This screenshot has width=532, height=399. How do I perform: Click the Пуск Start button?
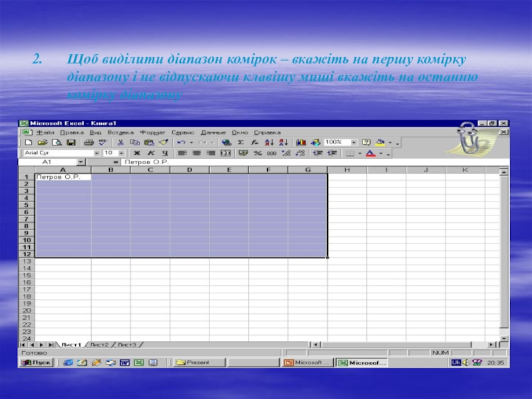tap(37, 362)
